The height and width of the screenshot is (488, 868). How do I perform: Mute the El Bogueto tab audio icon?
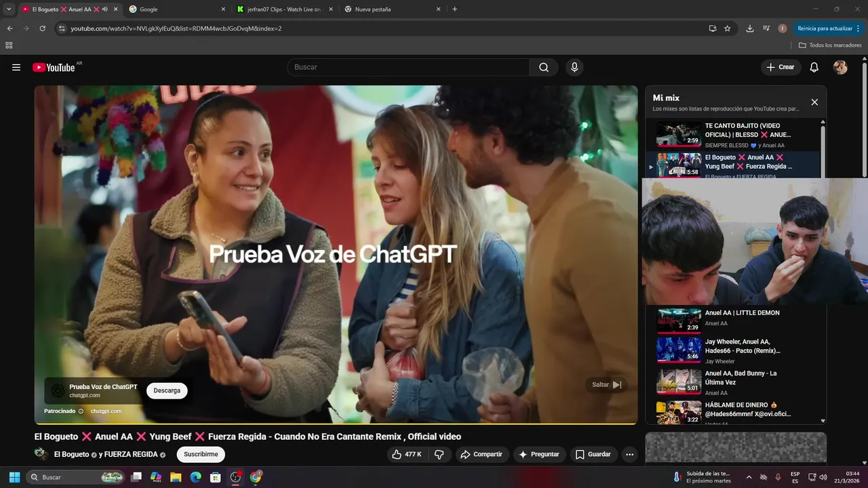coord(105,9)
